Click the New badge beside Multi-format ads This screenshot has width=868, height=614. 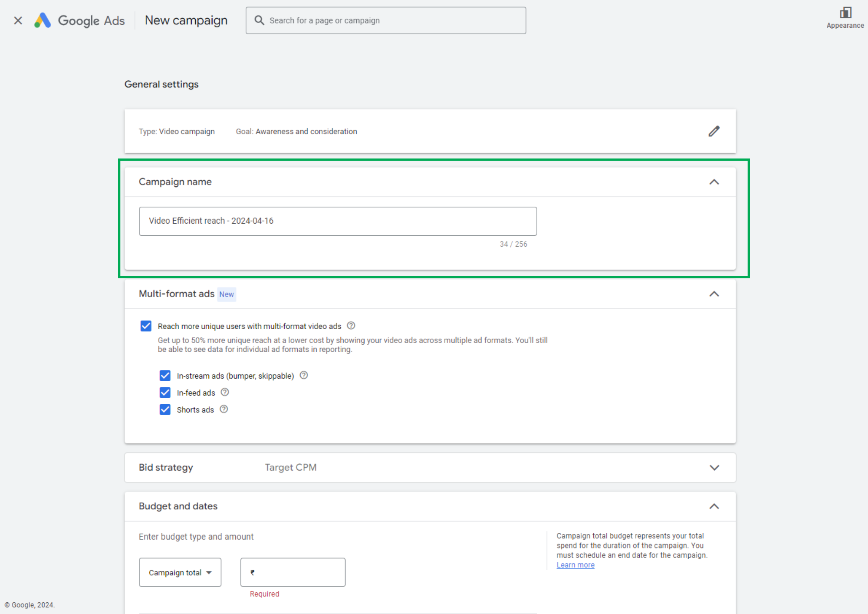click(227, 294)
